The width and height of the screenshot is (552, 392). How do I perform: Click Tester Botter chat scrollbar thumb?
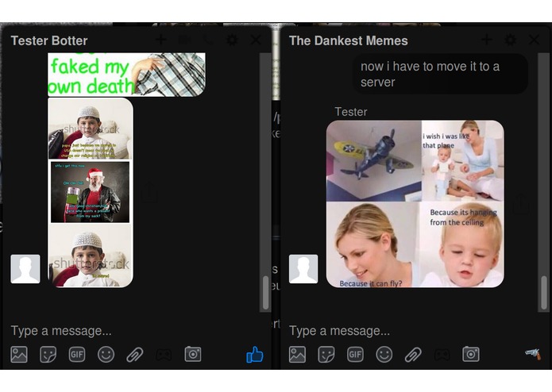point(266,293)
